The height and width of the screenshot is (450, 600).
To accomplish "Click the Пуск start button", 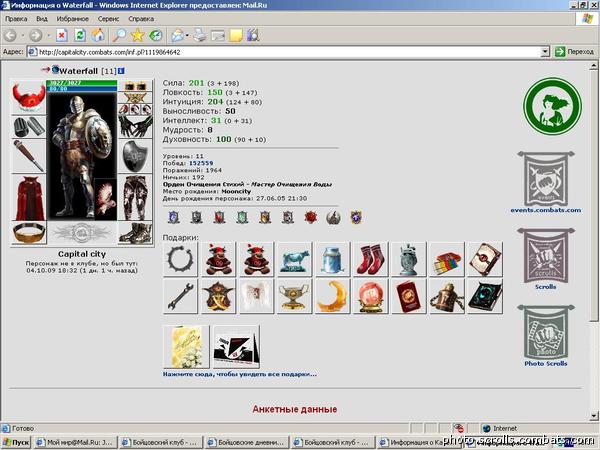I will [x=16, y=443].
